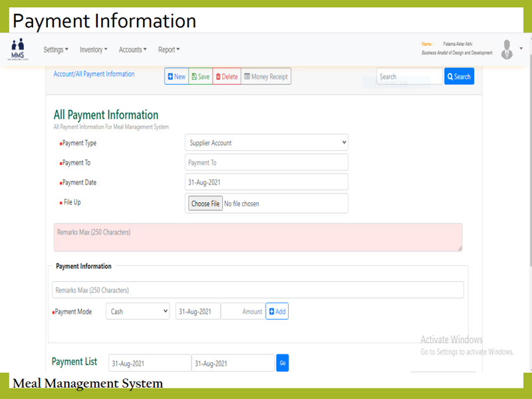Image resolution: width=532 pixels, height=399 pixels.
Task: Open the Settings menu
Action: 56,50
